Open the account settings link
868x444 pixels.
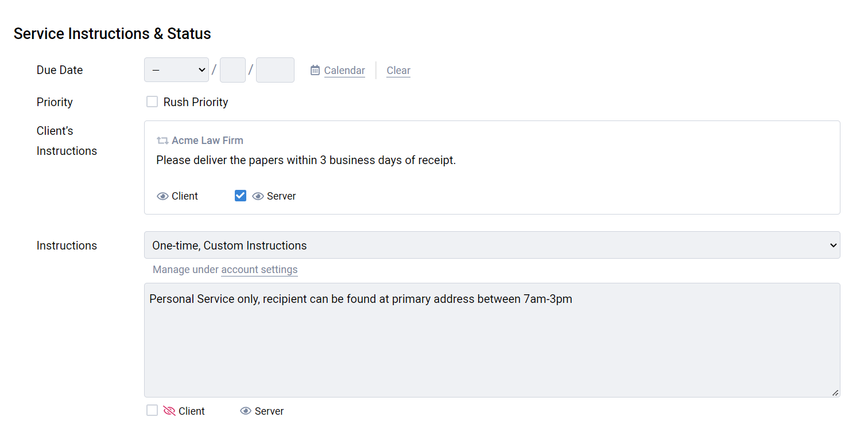coord(259,270)
